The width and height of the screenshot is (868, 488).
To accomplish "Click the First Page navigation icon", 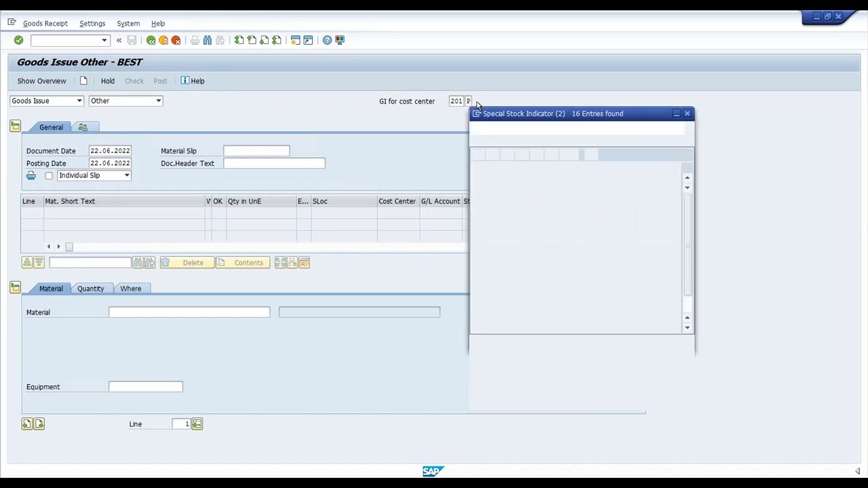I will 239,40.
